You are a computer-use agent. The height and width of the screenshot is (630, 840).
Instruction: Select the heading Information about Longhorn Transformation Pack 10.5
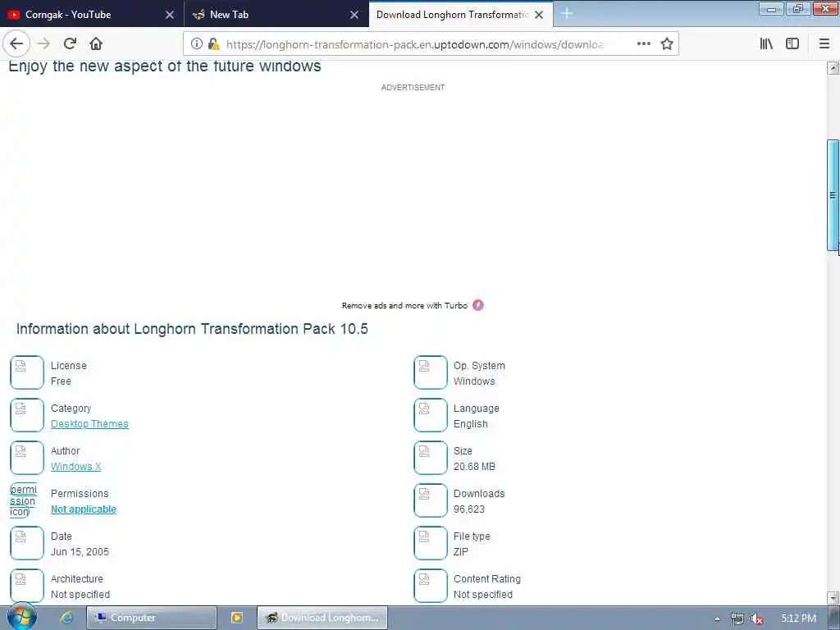192,328
